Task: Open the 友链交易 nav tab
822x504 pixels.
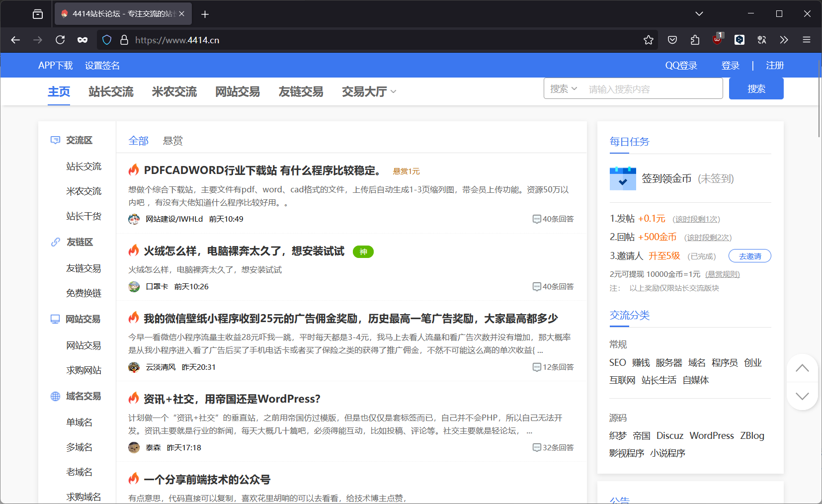Action: click(x=301, y=91)
